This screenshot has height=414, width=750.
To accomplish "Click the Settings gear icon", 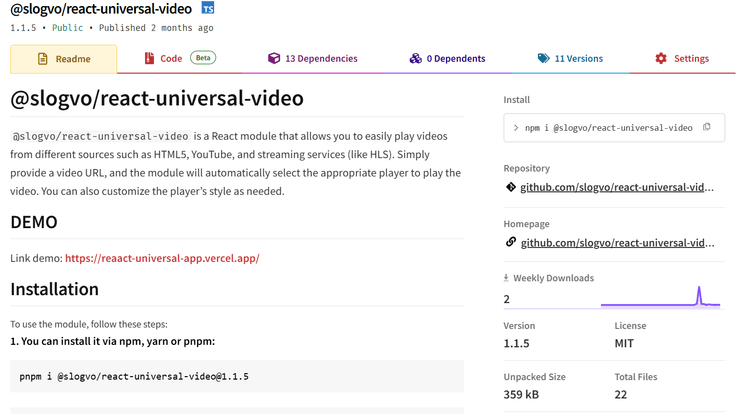I will point(661,58).
